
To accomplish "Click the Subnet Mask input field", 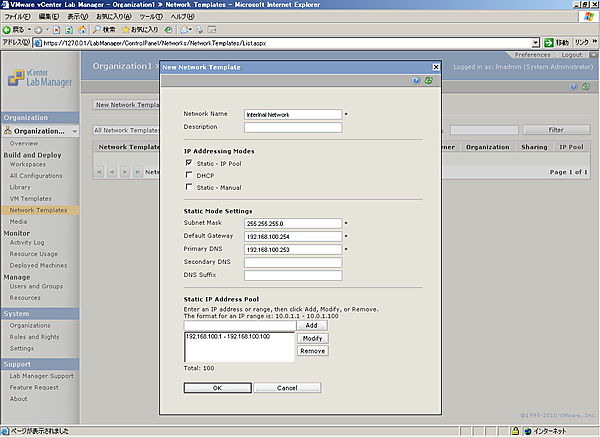I will tap(292, 223).
